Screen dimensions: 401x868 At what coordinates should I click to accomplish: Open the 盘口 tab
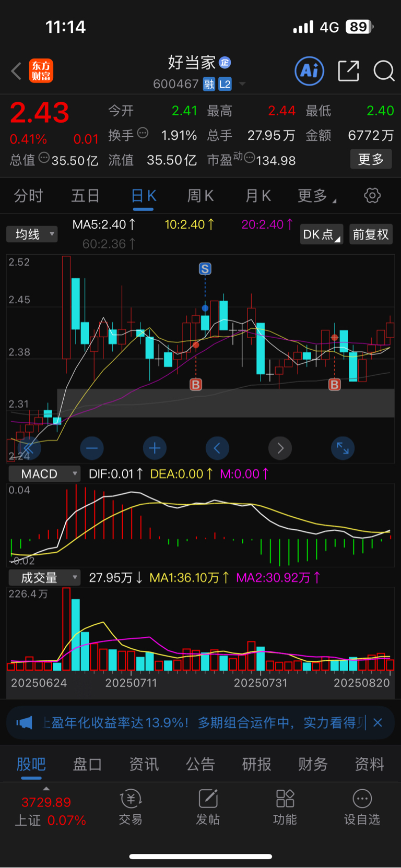tap(87, 765)
